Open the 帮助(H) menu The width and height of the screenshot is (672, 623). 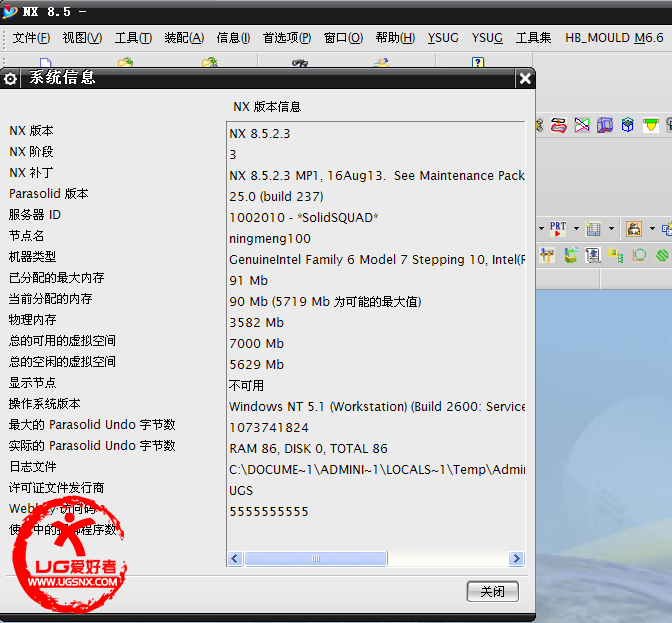[x=395, y=38]
